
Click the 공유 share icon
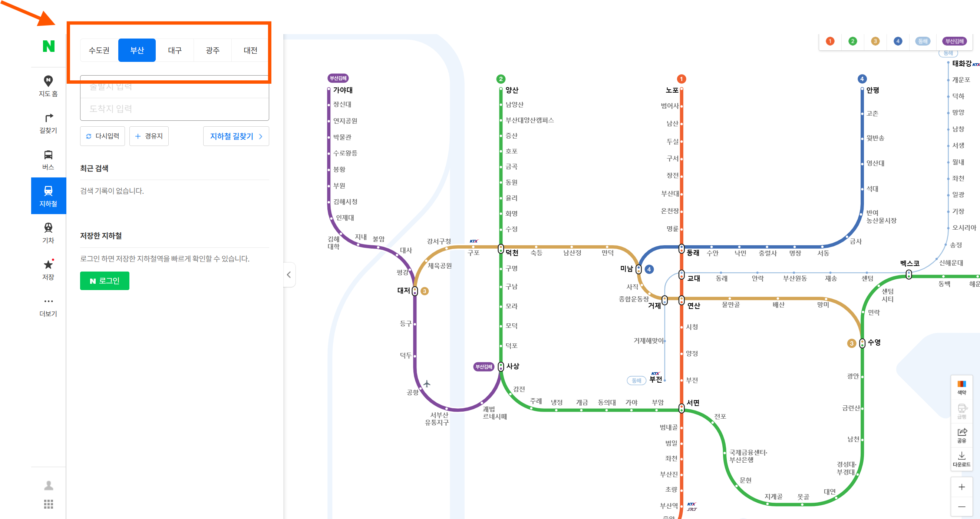click(961, 435)
